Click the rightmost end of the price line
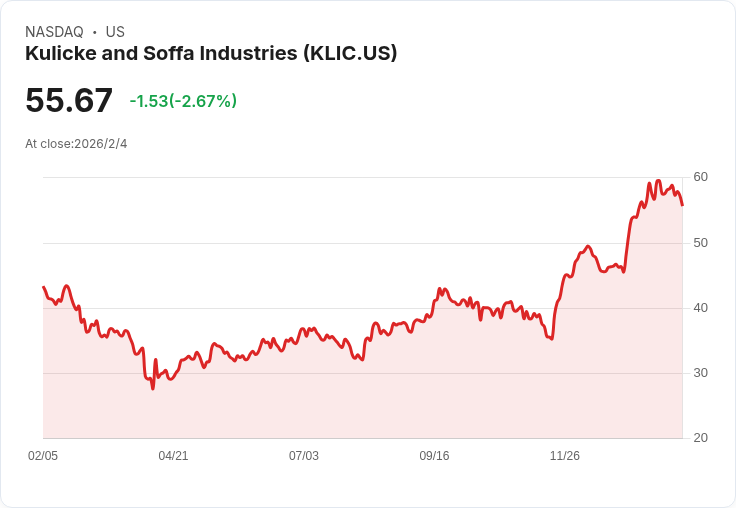Screen dimensions: 736x508 click(x=682, y=205)
